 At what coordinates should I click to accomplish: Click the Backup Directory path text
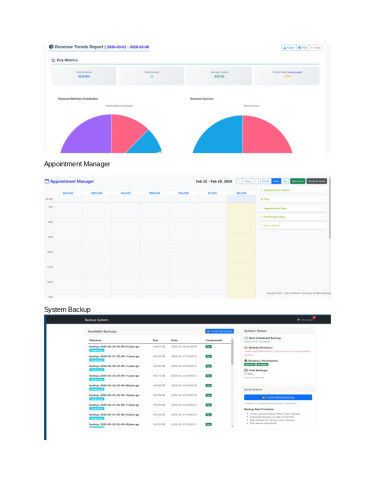[x=277, y=353]
